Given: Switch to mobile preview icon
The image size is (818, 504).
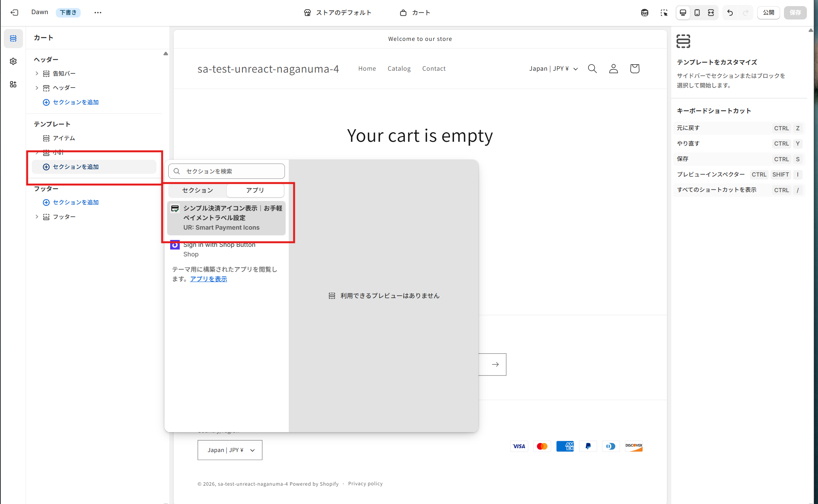Looking at the screenshot, I should (697, 13).
